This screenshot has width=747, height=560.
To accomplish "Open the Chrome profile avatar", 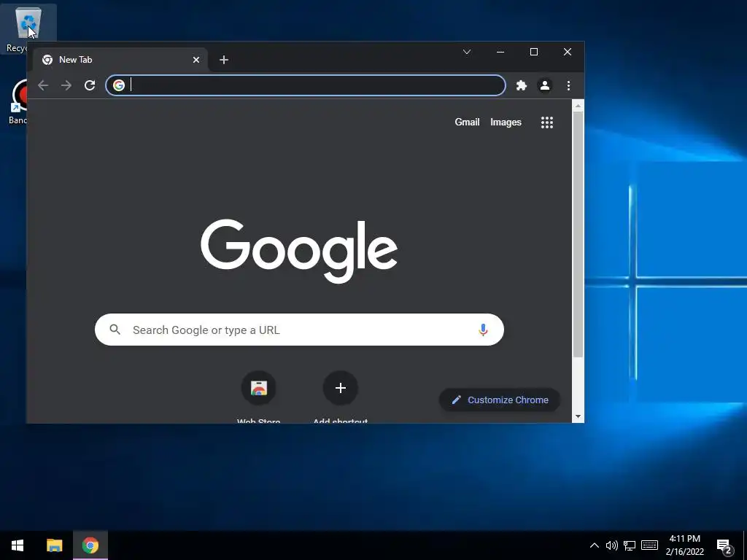I will coord(544,85).
